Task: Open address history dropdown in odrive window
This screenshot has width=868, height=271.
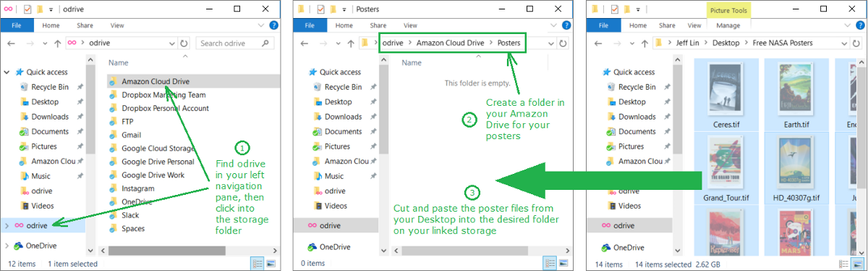Action: click(172, 43)
